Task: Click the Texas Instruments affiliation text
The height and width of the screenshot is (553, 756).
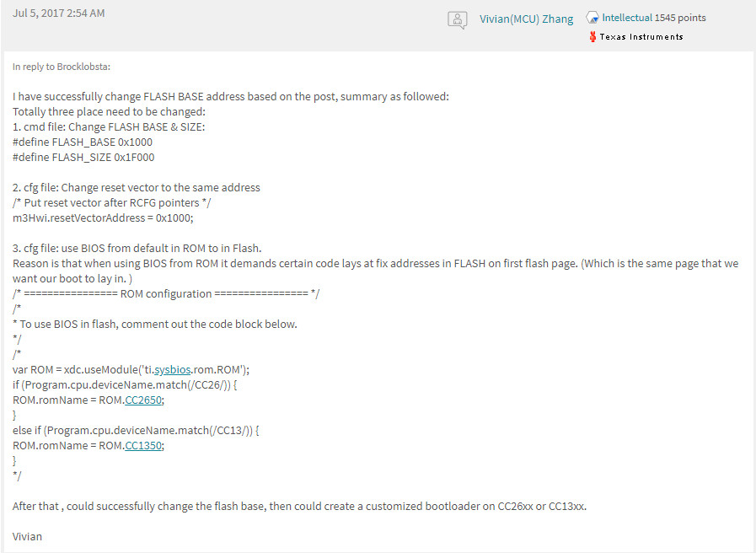Action: pyautogui.click(x=641, y=36)
